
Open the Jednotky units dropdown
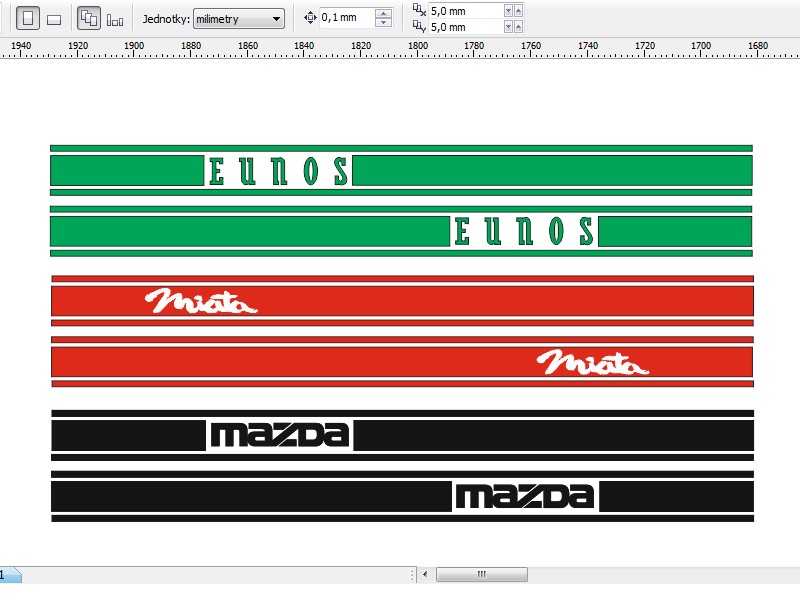239,19
